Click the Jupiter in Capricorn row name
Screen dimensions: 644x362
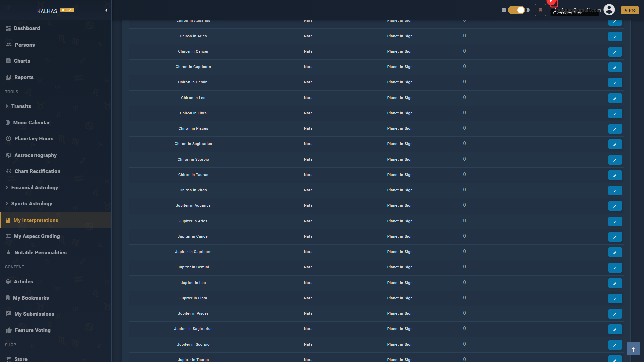(193, 252)
